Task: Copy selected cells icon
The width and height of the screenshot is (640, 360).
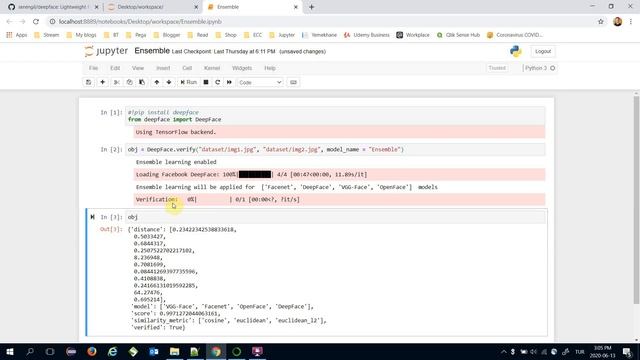Action: click(x=129, y=82)
